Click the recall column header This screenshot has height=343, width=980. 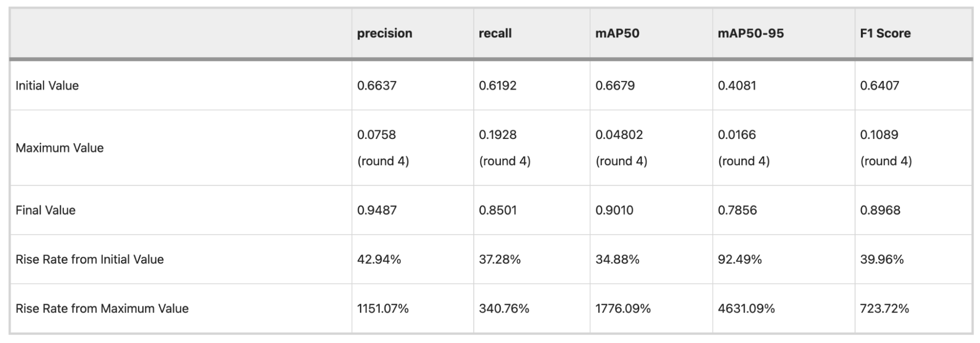tap(495, 33)
